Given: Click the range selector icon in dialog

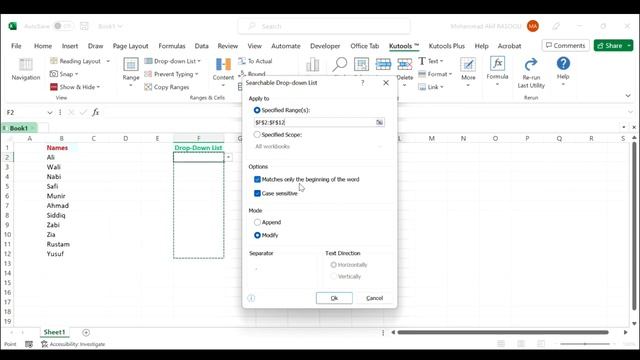Looking at the screenshot, I should (x=380, y=122).
